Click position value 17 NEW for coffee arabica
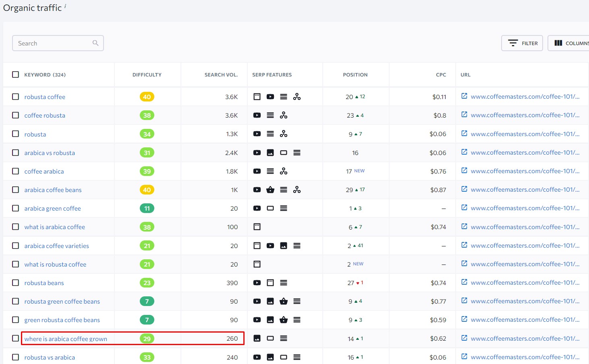 click(x=355, y=171)
